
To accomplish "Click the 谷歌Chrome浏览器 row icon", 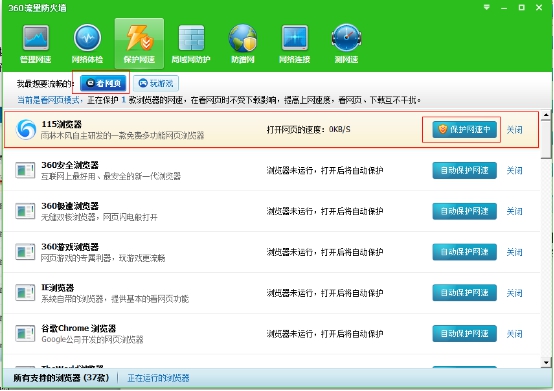I will click(25, 333).
